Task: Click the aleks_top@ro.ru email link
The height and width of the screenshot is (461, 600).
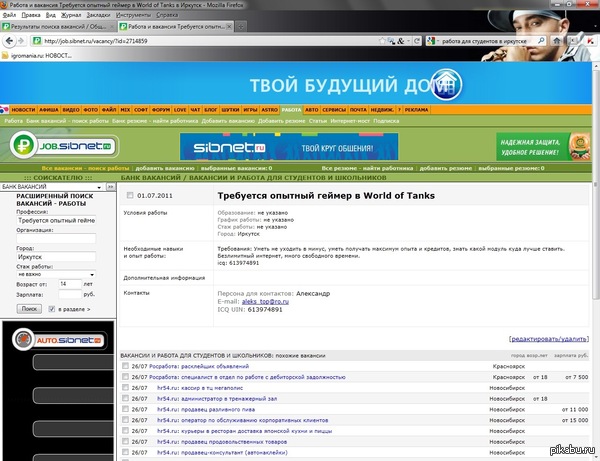Action: pyautogui.click(x=265, y=301)
